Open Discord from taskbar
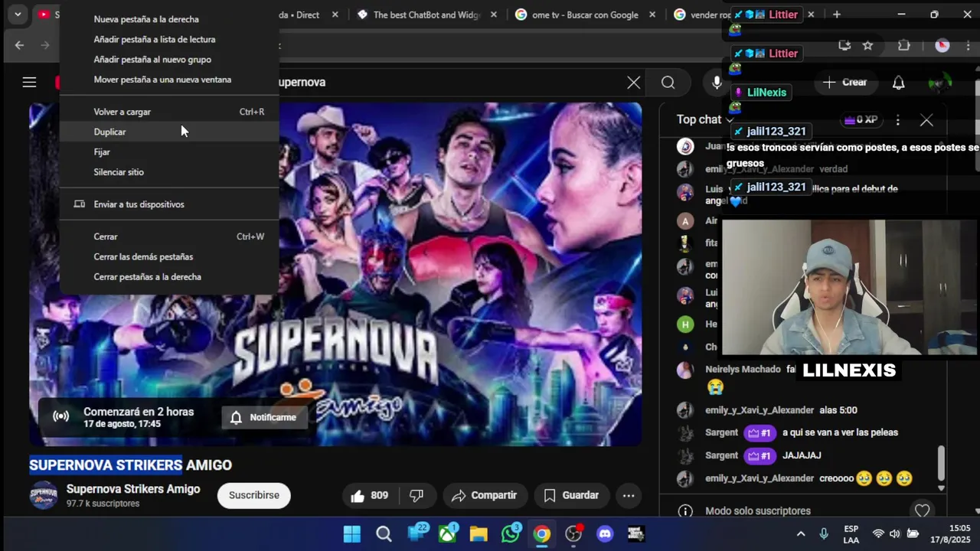980x551 pixels. [x=605, y=534]
